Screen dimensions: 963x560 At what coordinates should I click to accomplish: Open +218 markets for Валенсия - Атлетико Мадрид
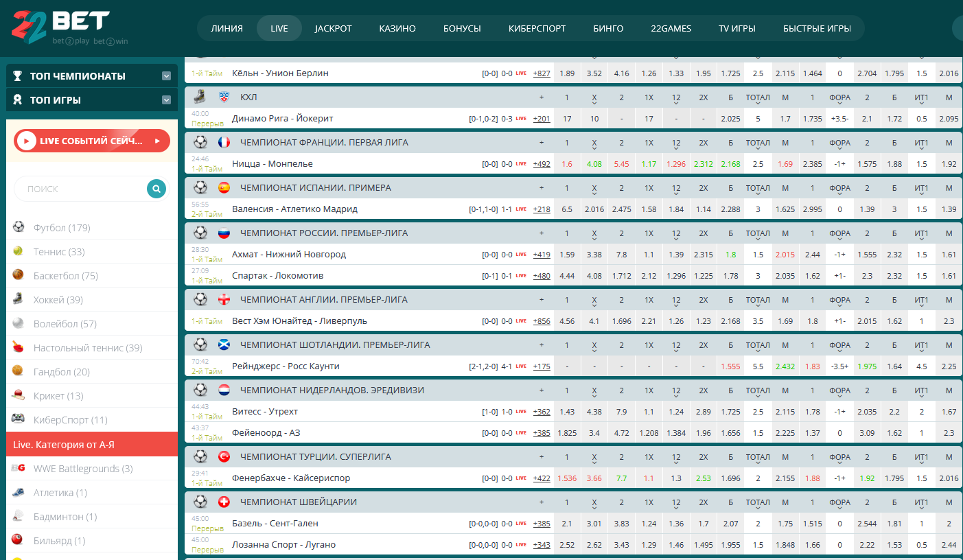pyautogui.click(x=542, y=209)
